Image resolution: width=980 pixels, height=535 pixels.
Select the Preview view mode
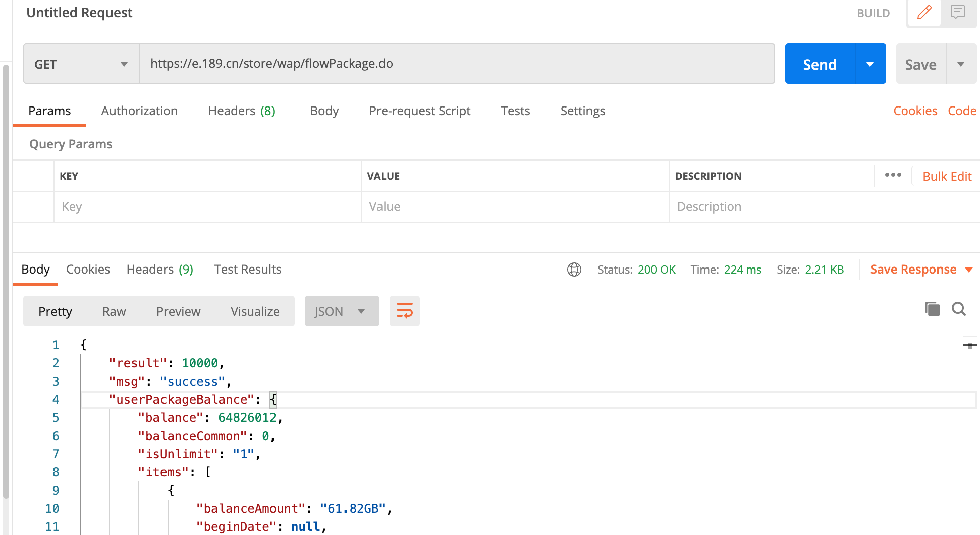pos(179,311)
